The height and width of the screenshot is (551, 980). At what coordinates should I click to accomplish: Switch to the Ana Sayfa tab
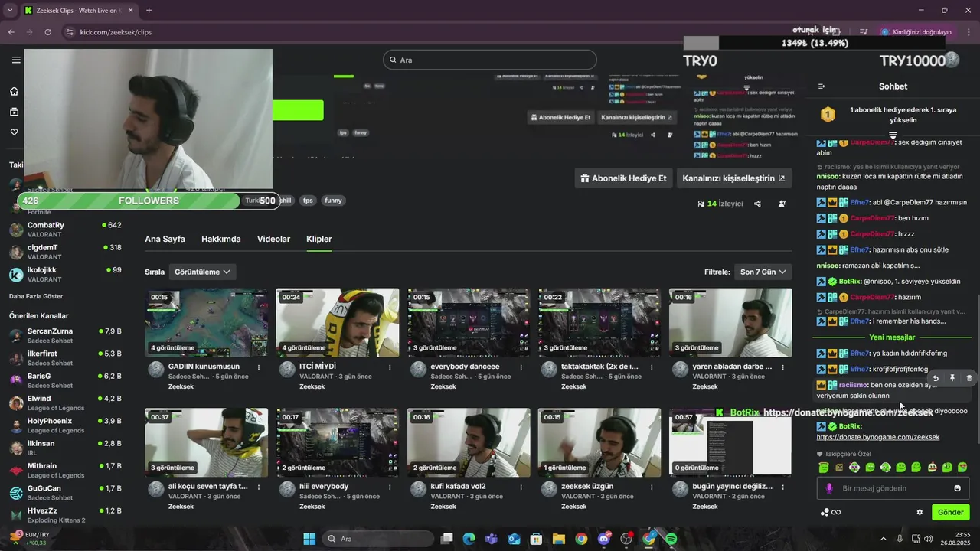165,239
